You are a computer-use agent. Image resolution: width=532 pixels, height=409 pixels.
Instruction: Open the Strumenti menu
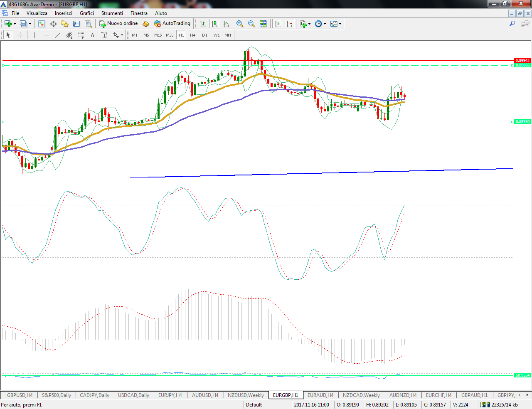112,13
